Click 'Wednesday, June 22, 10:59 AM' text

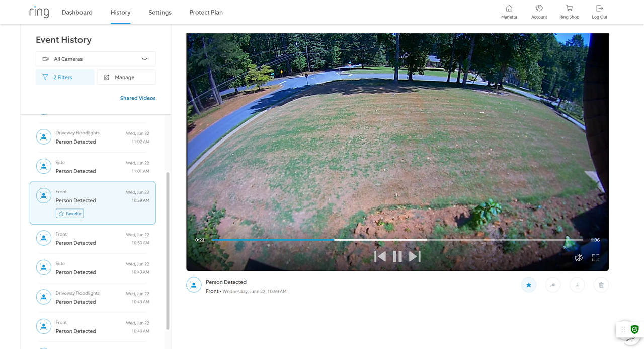255,291
